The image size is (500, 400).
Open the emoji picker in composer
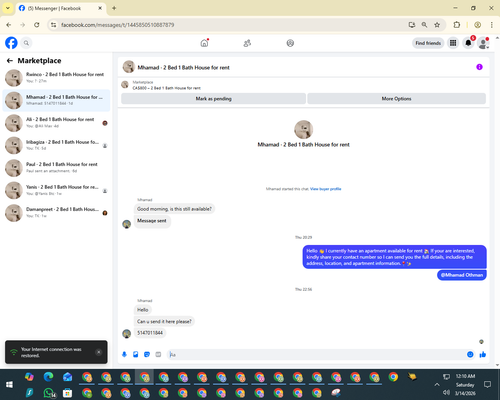[470, 354]
